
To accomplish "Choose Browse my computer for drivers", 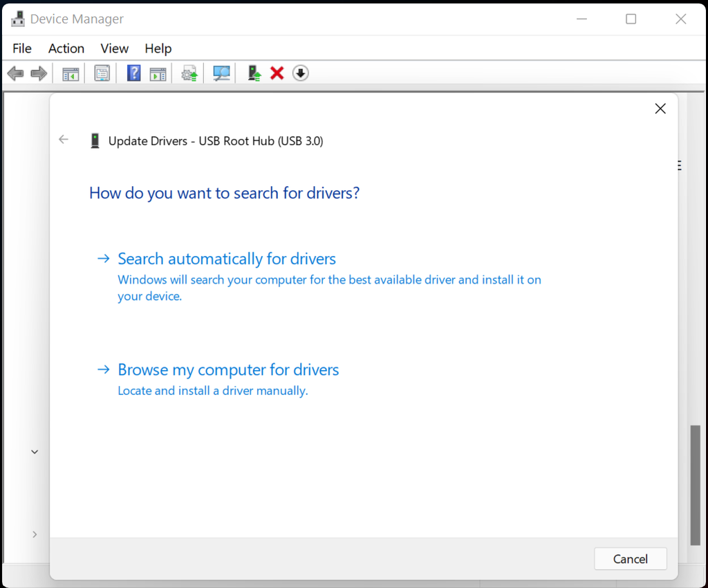I will [x=228, y=370].
